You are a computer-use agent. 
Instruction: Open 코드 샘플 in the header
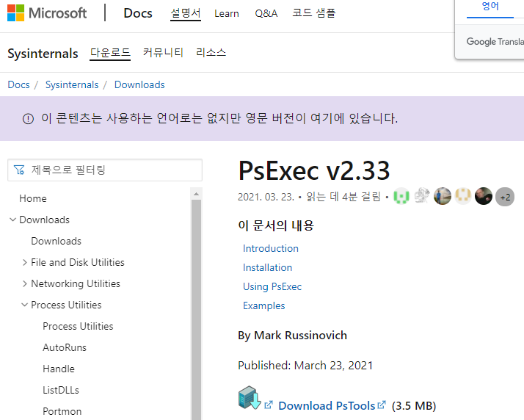click(314, 13)
